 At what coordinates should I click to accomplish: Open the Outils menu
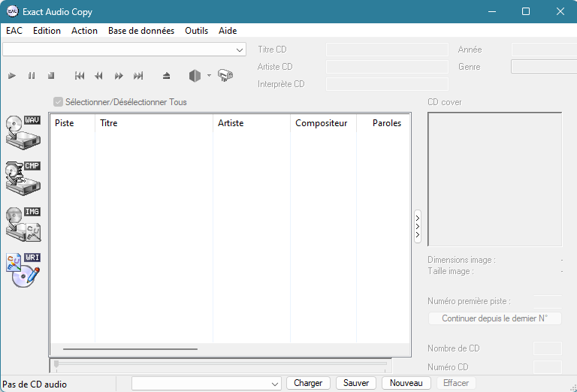click(197, 31)
